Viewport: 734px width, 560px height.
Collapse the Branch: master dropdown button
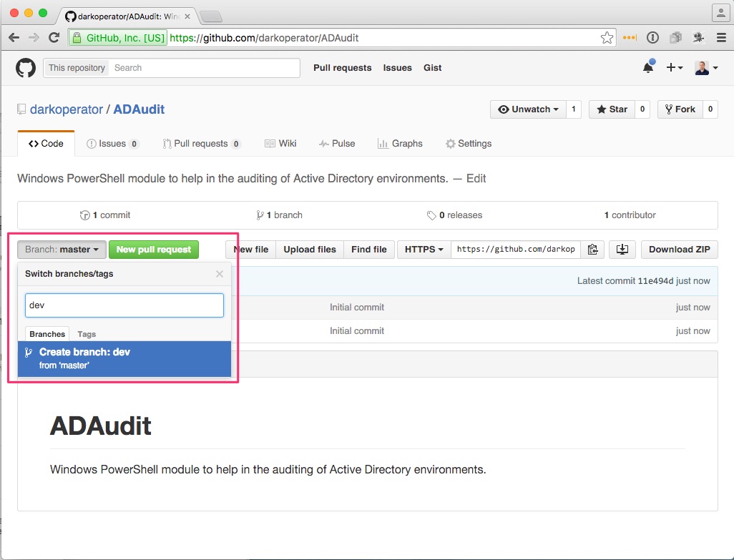click(62, 250)
